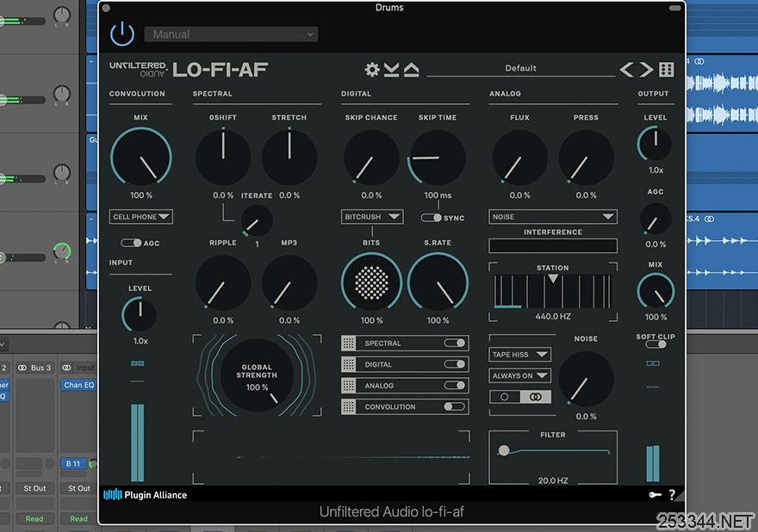Click the Skip Time knob
The image size is (758, 532).
click(438, 158)
